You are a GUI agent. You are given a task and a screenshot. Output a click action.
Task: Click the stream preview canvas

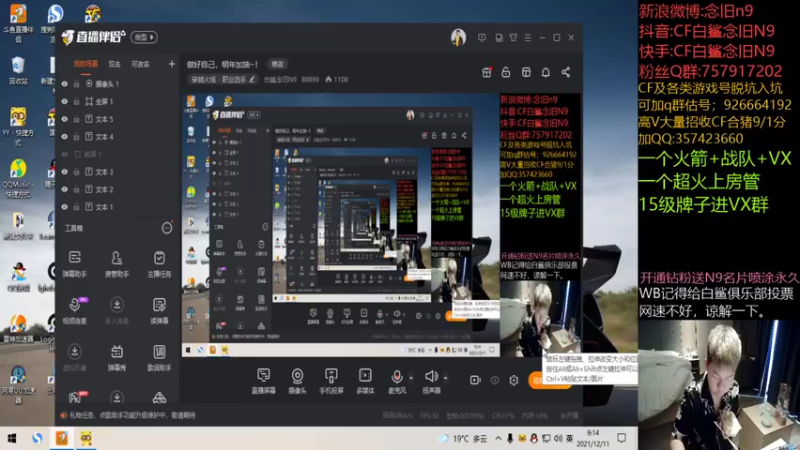381,225
